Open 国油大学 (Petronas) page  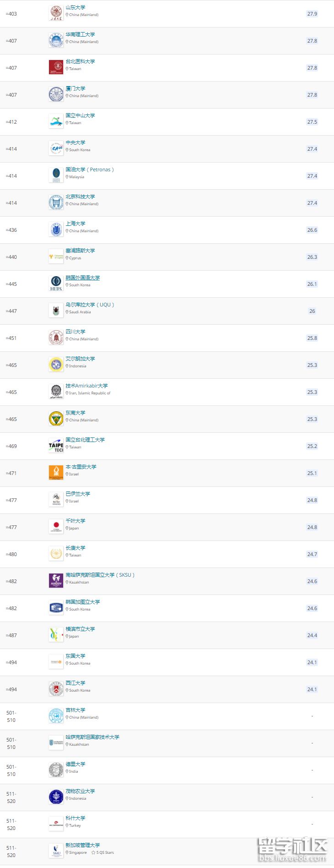90,169
